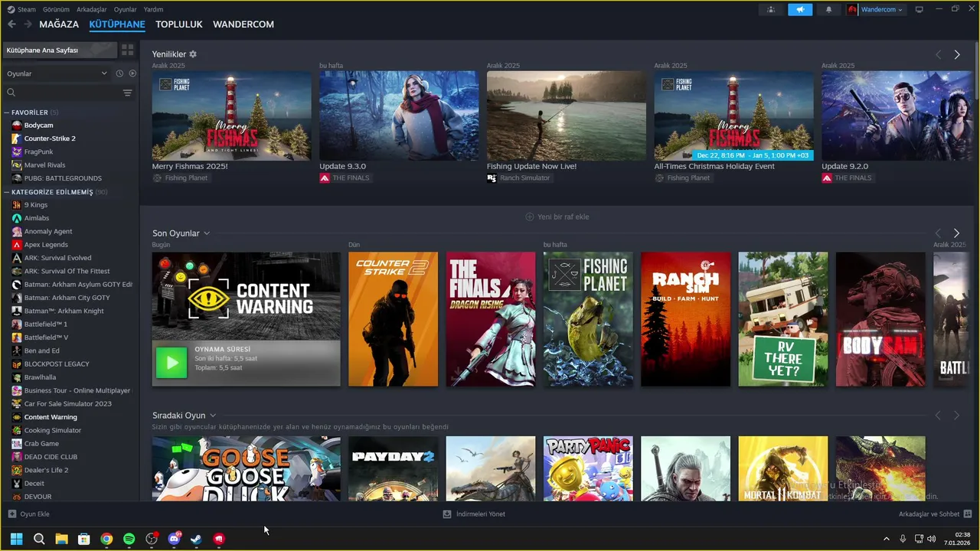Open Fishing Planet cover in Son Oyunlar
Viewport: 980px width, 551px height.
pos(588,319)
